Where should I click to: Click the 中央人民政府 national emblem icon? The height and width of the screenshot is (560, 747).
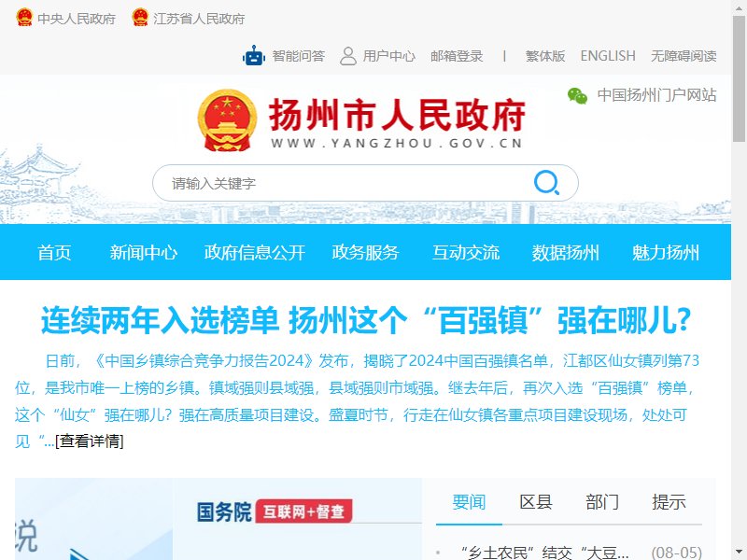point(24,18)
